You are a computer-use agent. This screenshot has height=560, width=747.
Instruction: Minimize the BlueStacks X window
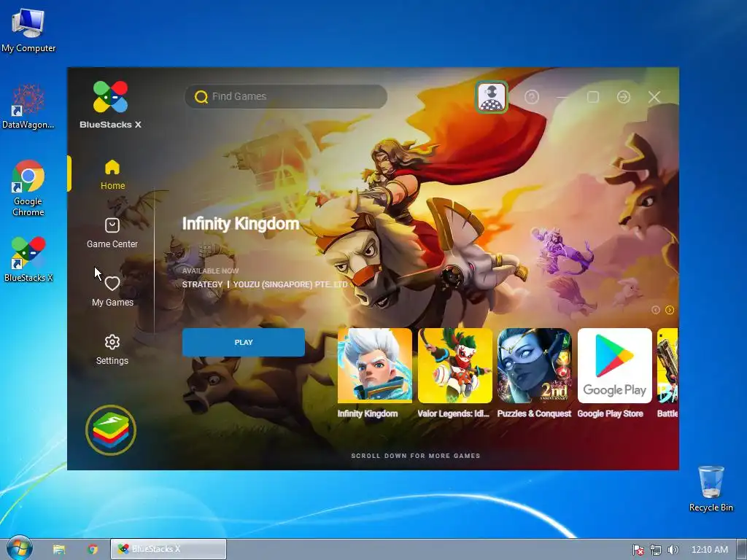[562, 97]
